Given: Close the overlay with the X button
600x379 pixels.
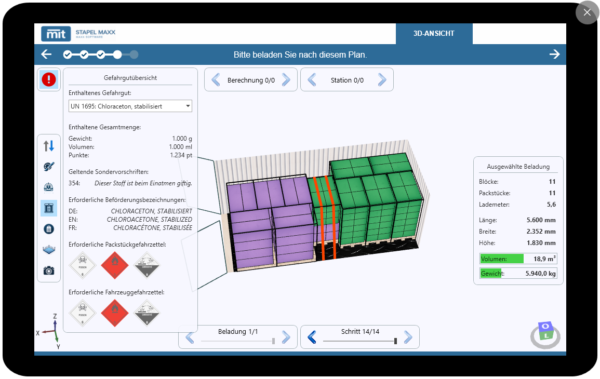Looking at the screenshot, I should click(x=587, y=13).
